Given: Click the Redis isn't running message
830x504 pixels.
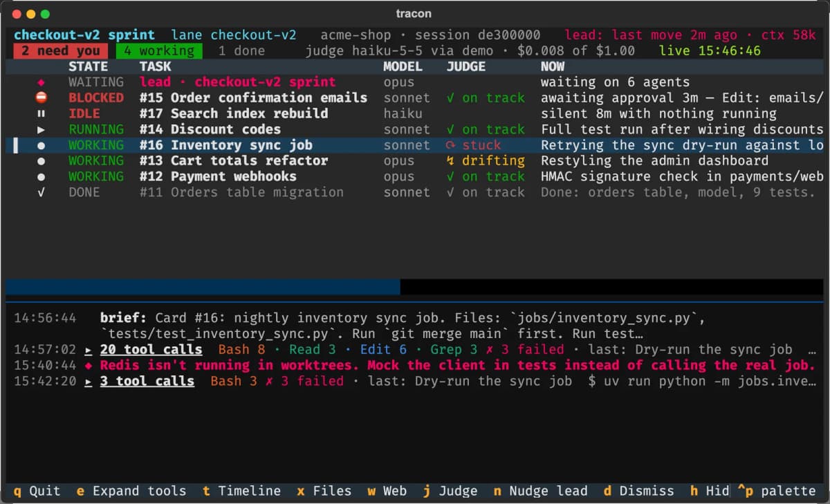Looking at the screenshot, I should pos(458,366).
